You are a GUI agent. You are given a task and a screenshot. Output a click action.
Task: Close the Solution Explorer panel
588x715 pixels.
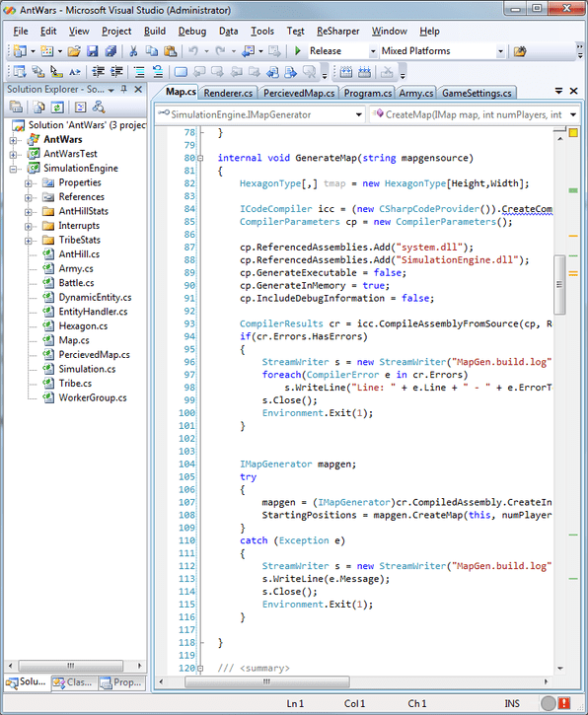[x=138, y=90]
